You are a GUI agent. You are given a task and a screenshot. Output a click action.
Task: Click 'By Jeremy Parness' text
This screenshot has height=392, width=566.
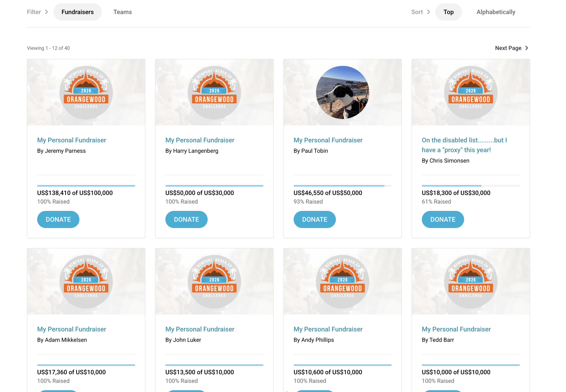click(x=61, y=151)
